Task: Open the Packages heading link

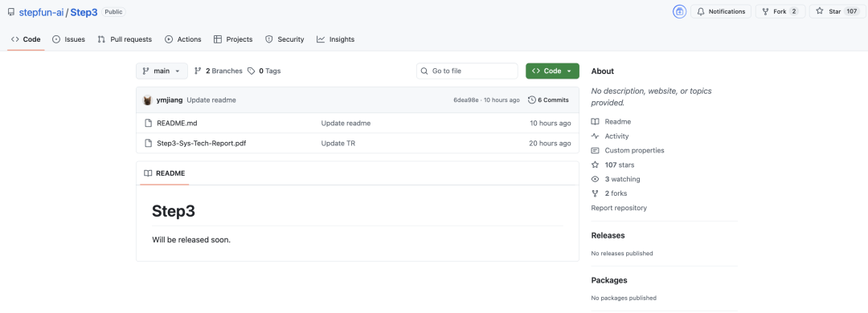Action: click(x=609, y=280)
